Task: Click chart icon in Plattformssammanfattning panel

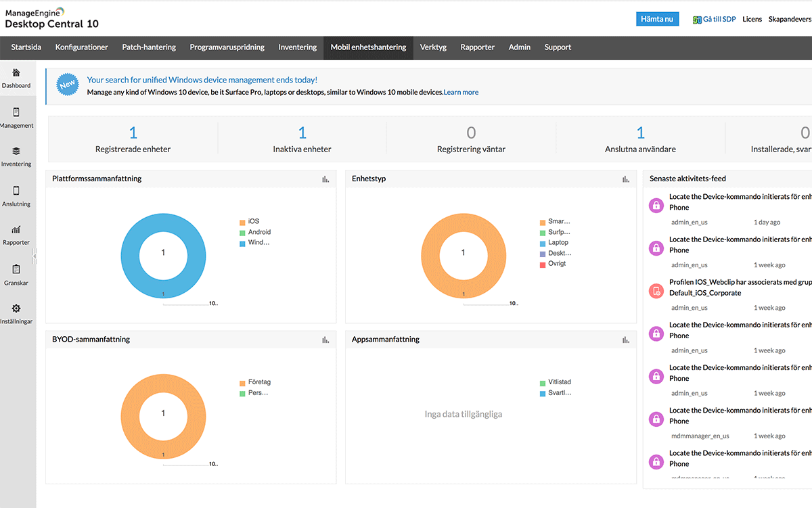Action: point(325,179)
